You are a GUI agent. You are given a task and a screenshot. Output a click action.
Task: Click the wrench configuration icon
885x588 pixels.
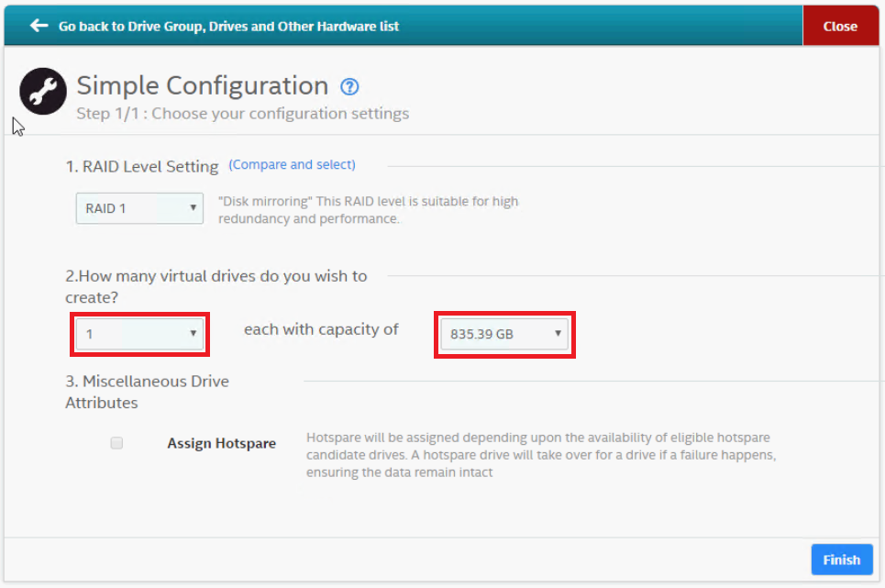(x=43, y=91)
